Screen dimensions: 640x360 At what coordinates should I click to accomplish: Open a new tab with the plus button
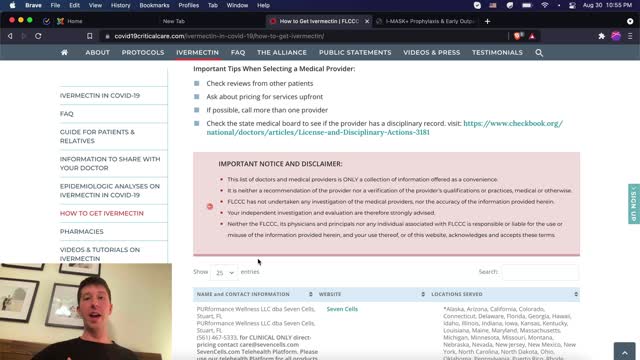[487, 21]
